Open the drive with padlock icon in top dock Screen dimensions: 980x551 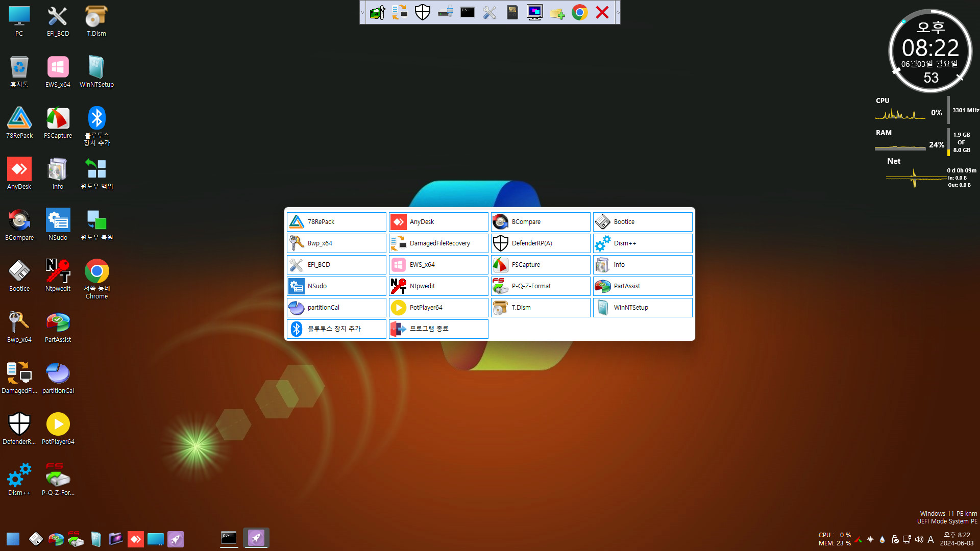(445, 12)
